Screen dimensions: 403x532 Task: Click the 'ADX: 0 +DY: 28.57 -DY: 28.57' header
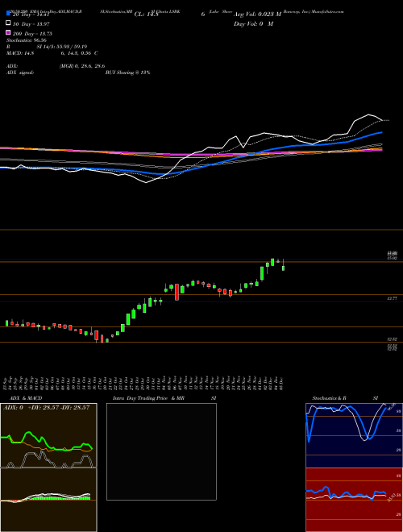(x=47, y=407)
